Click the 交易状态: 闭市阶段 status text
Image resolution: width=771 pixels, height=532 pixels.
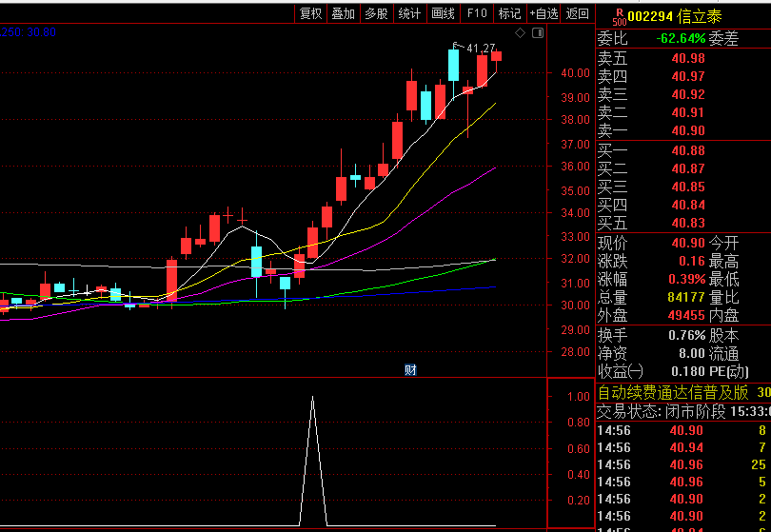click(x=662, y=411)
